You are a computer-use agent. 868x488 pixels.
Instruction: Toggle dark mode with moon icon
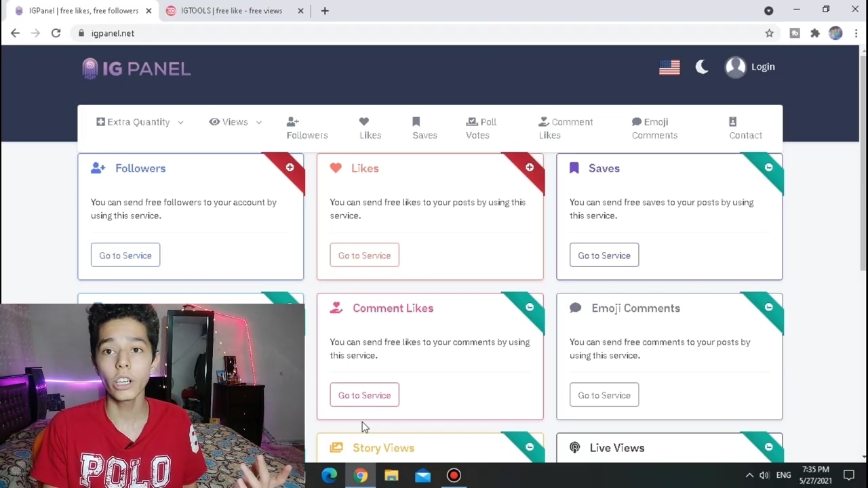pyautogui.click(x=702, y=67)
